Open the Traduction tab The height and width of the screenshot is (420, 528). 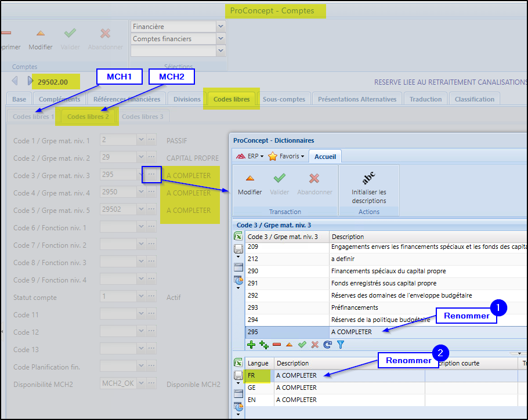425,99
